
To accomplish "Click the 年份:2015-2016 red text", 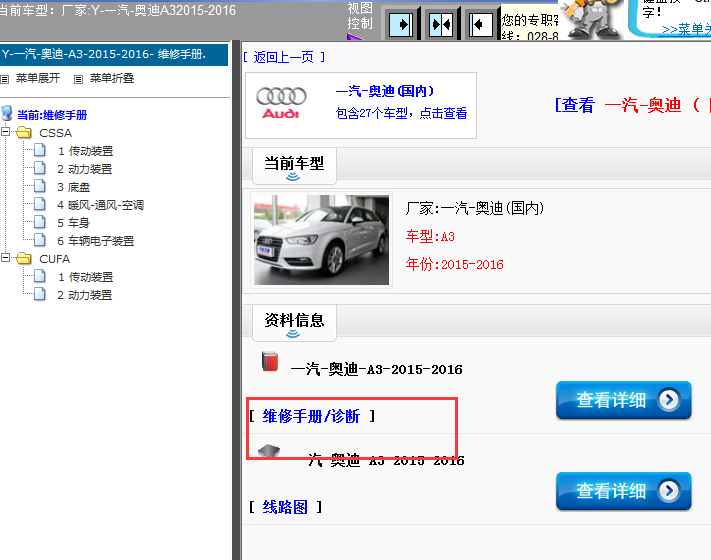I will pos(454,264).
